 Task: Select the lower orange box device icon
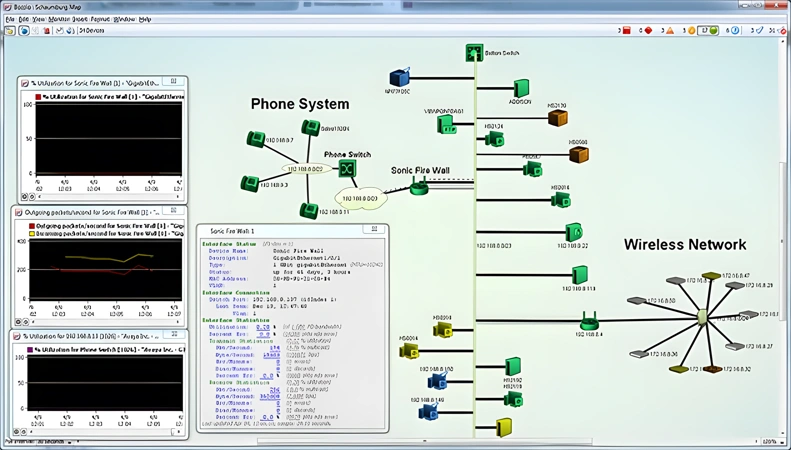[579, 154]
